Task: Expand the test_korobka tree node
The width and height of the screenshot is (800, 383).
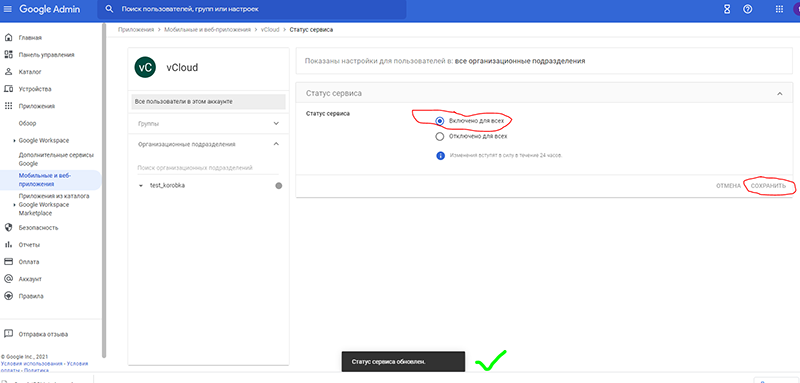Action: [141, 186]
